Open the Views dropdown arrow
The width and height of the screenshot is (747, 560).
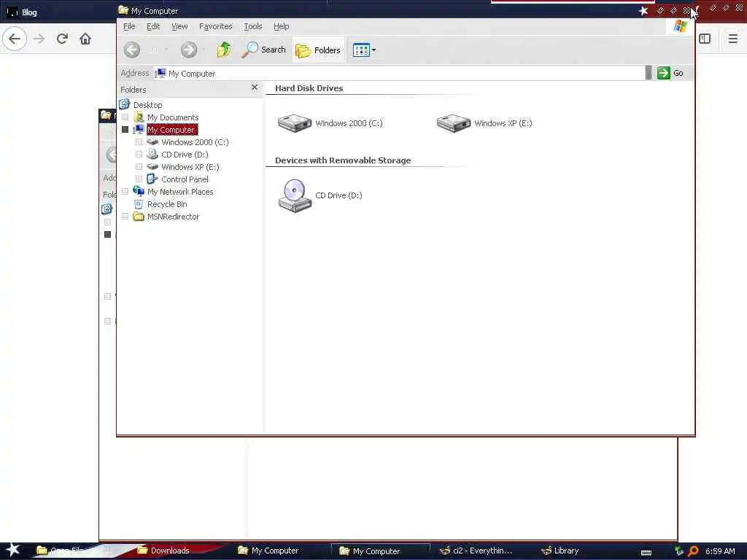374,50
